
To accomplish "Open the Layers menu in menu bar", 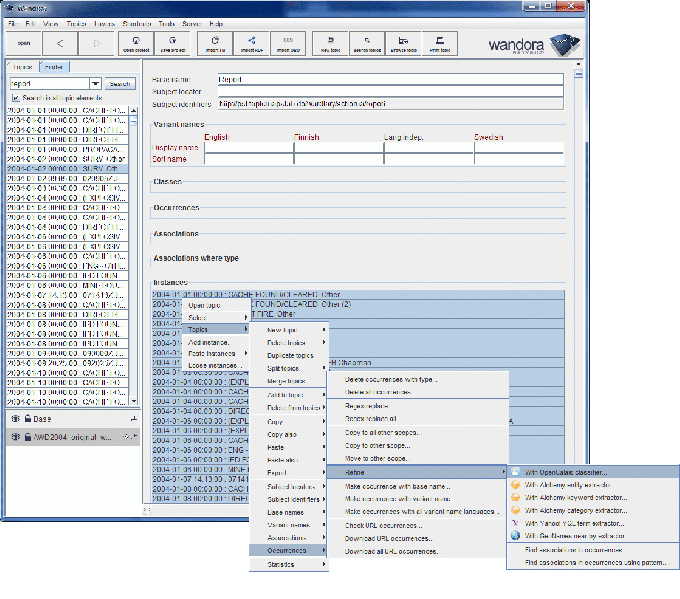I will [x=104, y=22].
